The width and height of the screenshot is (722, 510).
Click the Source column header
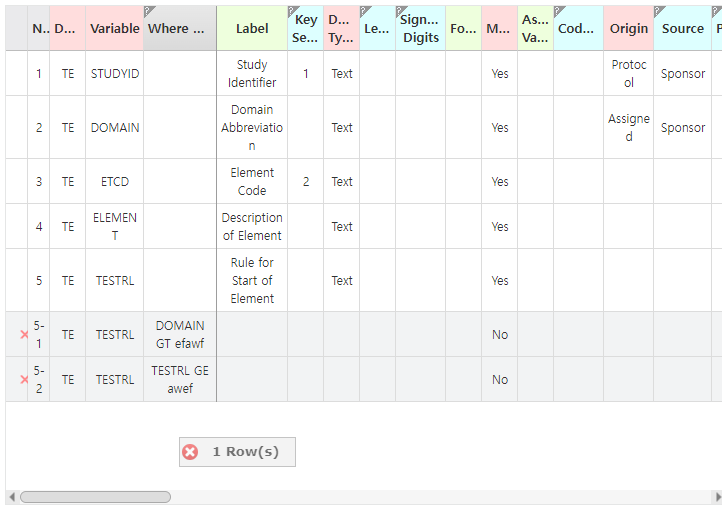point(682,29)
